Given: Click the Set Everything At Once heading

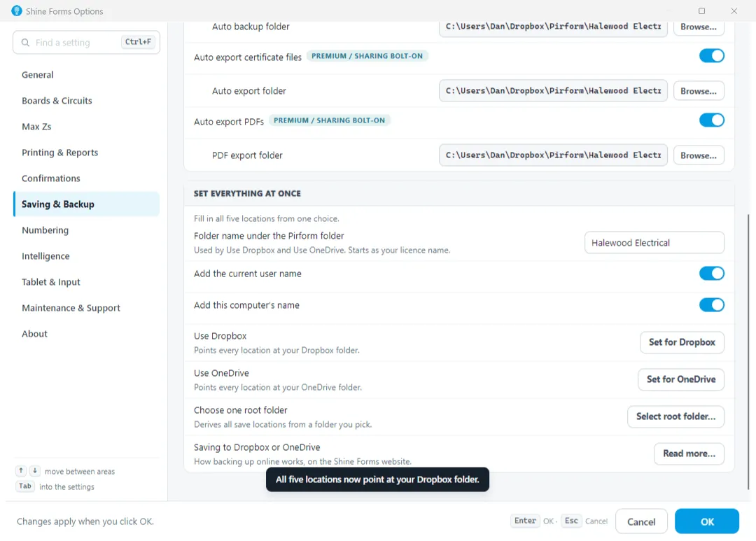Looking at the screenshot, I should coord(247,193).
